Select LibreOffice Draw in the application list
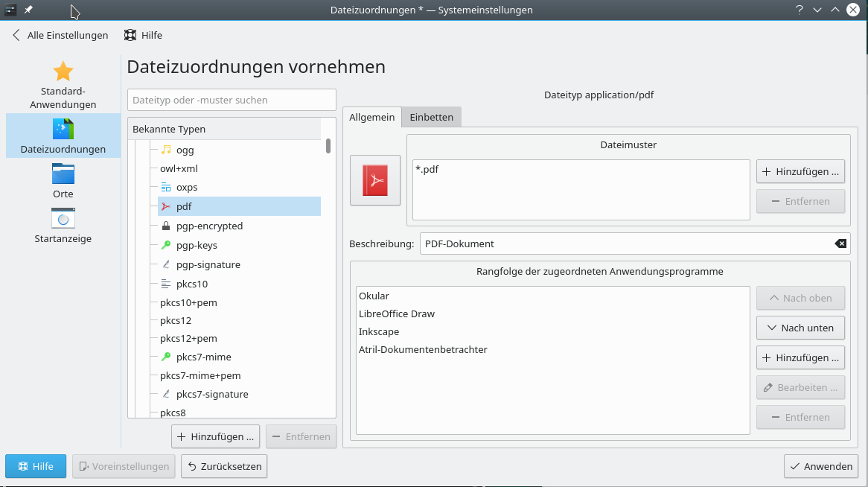The width and height of the screenshot is (868, 487). 397,313
